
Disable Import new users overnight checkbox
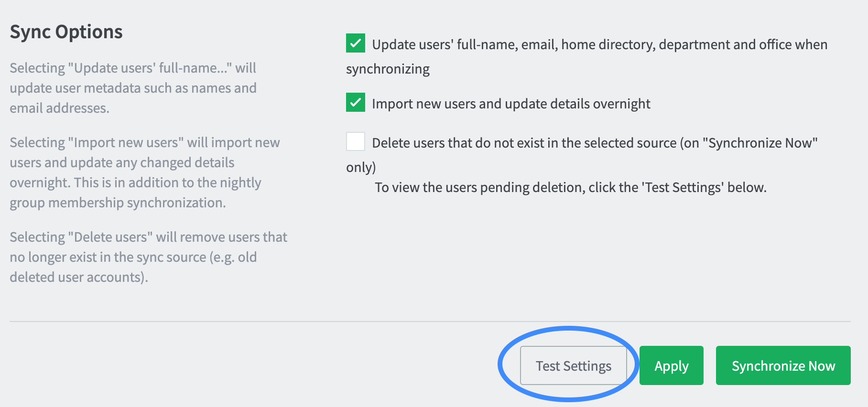356,102
